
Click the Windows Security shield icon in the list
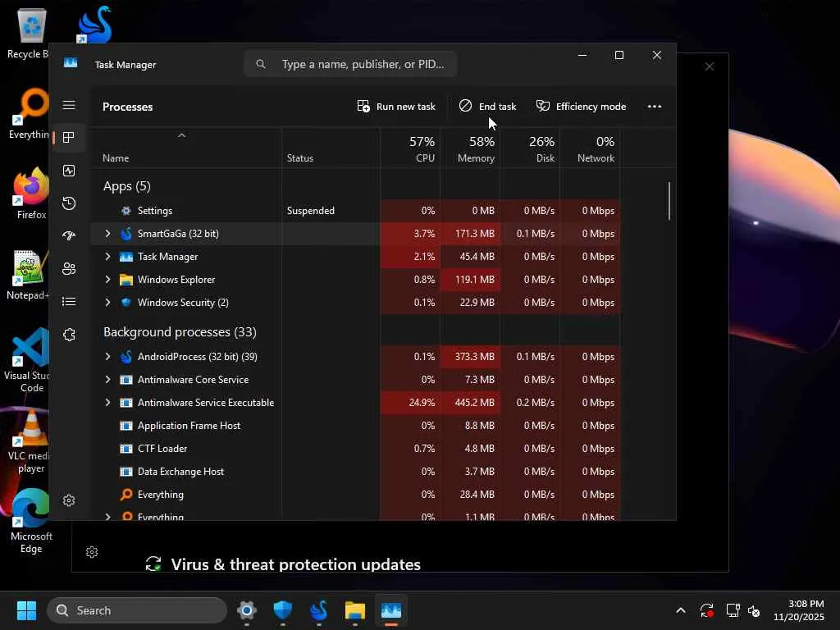coord(126,303)
